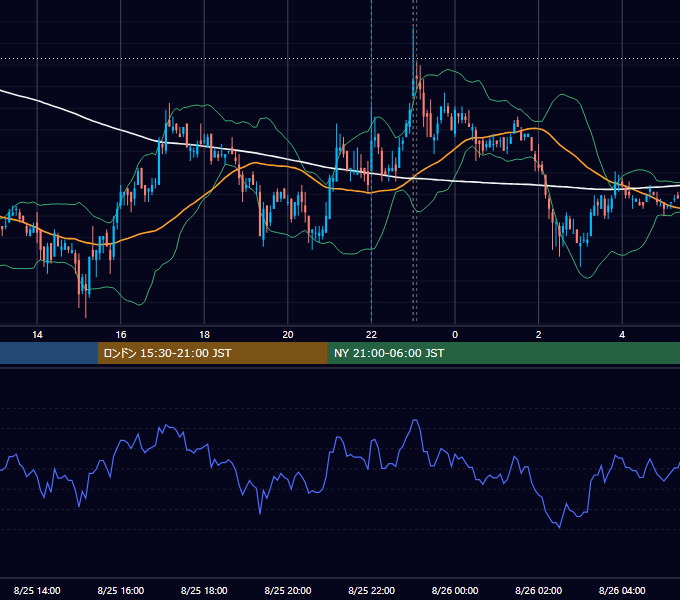Click the 20 hour label on price chart axis
Screen dimensions: 680x600
288,335
